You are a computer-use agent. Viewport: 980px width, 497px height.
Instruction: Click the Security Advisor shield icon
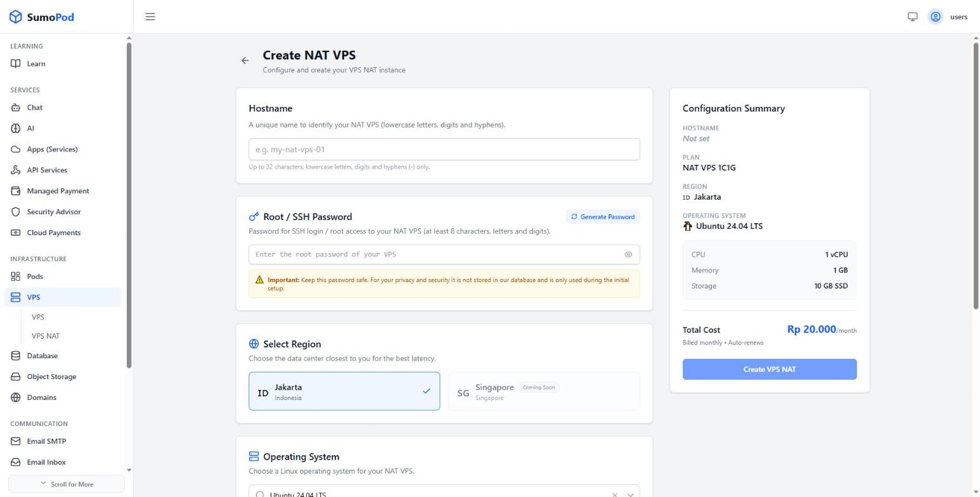16,212
